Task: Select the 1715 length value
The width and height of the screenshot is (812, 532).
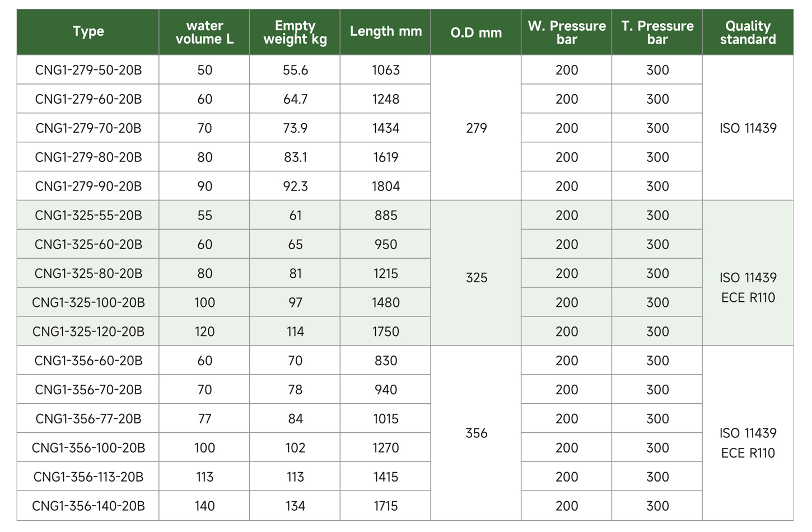Action: [x=386, y=506]
